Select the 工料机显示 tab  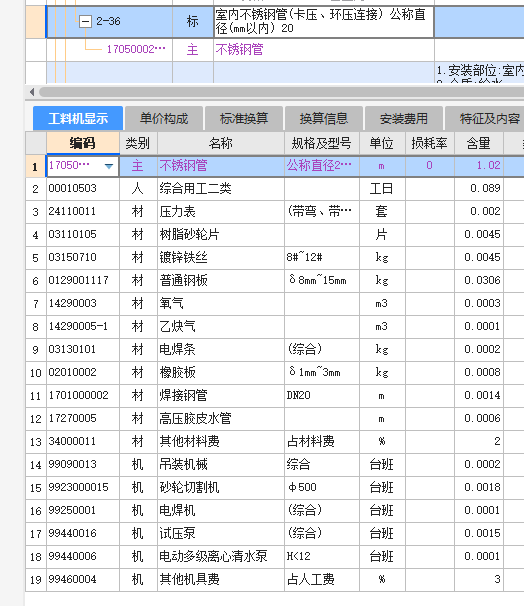[x=78, y=119]
